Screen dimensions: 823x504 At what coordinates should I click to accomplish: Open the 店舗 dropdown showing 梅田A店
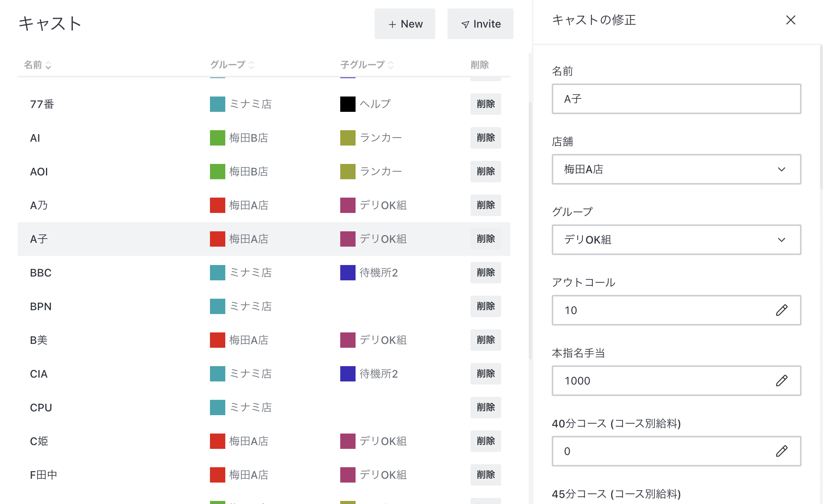[676, 169]
